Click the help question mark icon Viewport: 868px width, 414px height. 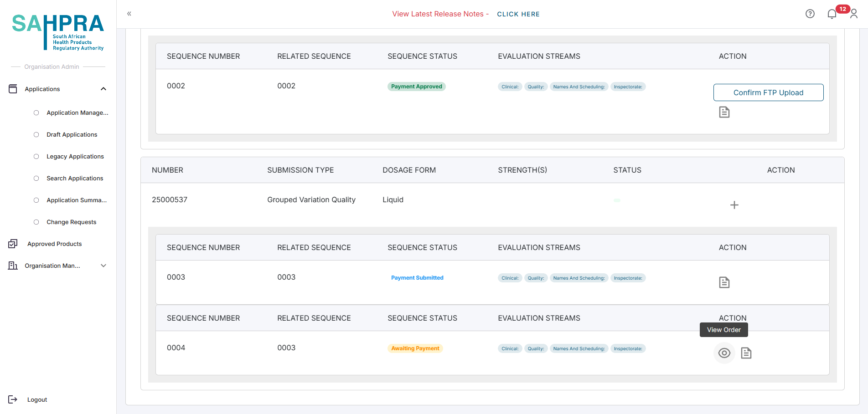[810, 14]
